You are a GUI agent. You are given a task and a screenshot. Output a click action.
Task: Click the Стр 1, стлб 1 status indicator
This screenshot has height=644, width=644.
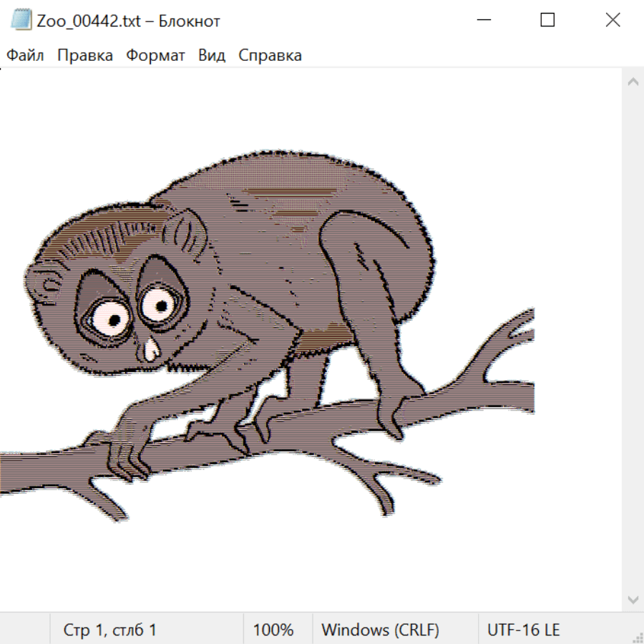click(x=110, y=630)
